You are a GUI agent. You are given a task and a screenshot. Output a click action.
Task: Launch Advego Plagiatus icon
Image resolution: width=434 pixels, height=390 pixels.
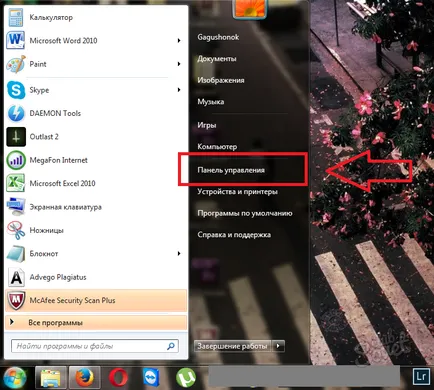pyautogui.click(x=16, y=277)
